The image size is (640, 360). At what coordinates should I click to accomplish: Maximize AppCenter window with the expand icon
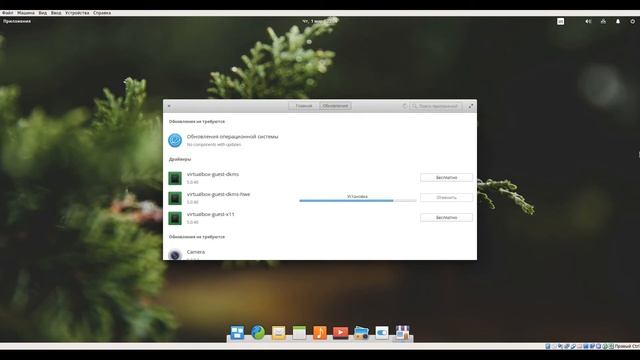471,106
